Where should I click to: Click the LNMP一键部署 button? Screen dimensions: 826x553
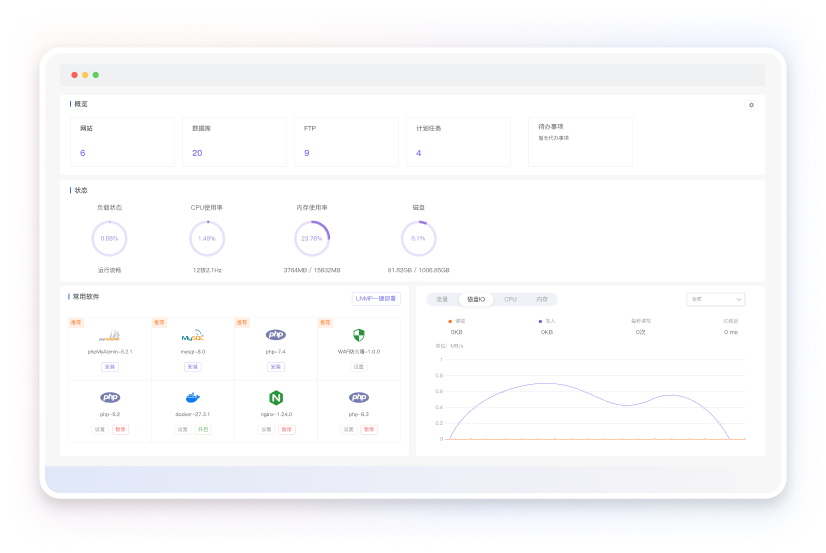pos(376,298)
